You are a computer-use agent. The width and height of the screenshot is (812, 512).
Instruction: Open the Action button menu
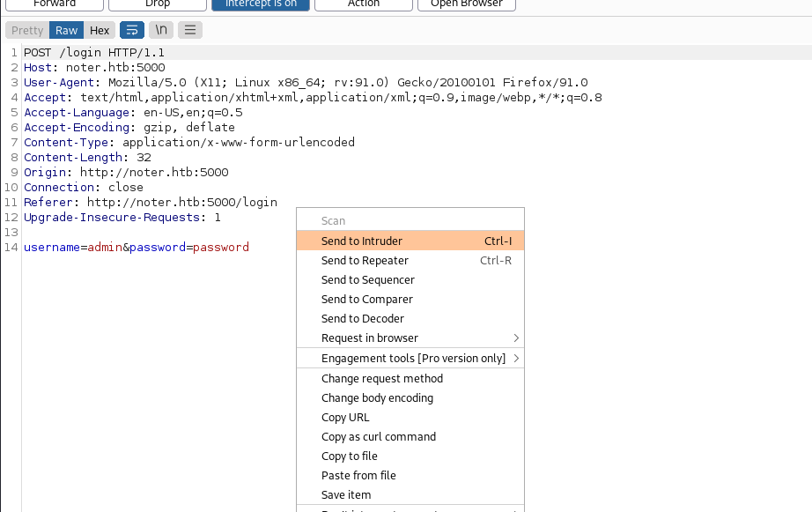coord(363,4)
